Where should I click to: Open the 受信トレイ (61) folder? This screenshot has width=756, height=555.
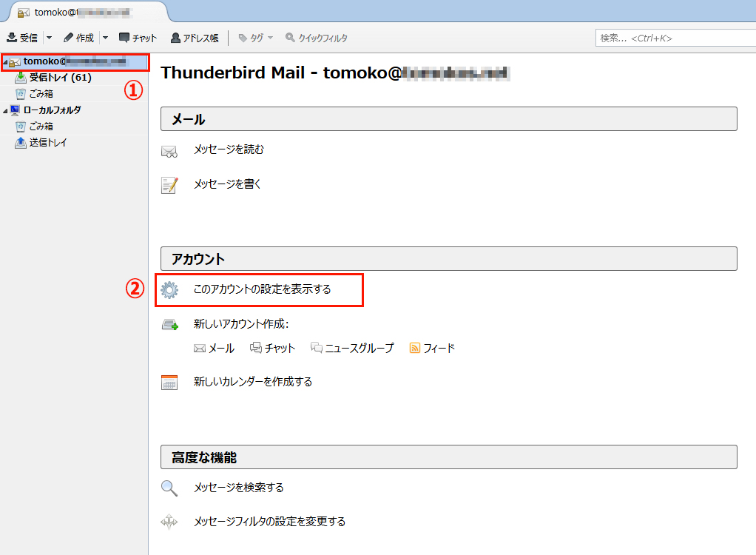(x=60, y=77)
